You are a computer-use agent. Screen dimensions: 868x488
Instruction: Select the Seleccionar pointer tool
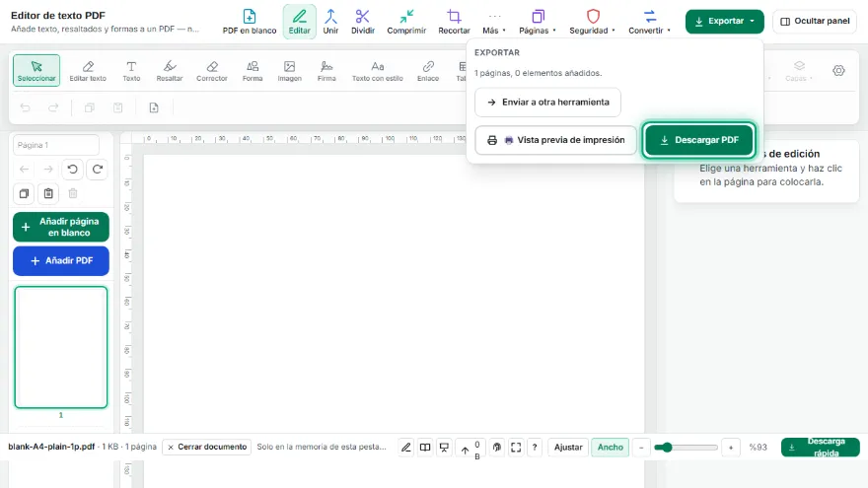[x=36, y=71]
